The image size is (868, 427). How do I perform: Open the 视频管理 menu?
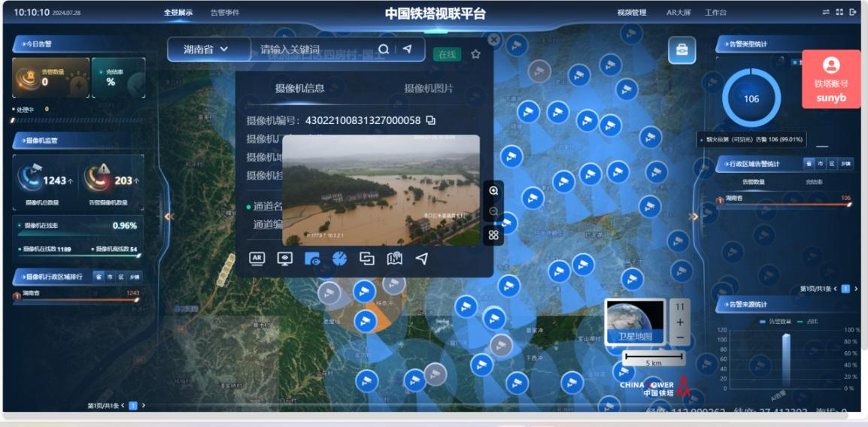631,13
